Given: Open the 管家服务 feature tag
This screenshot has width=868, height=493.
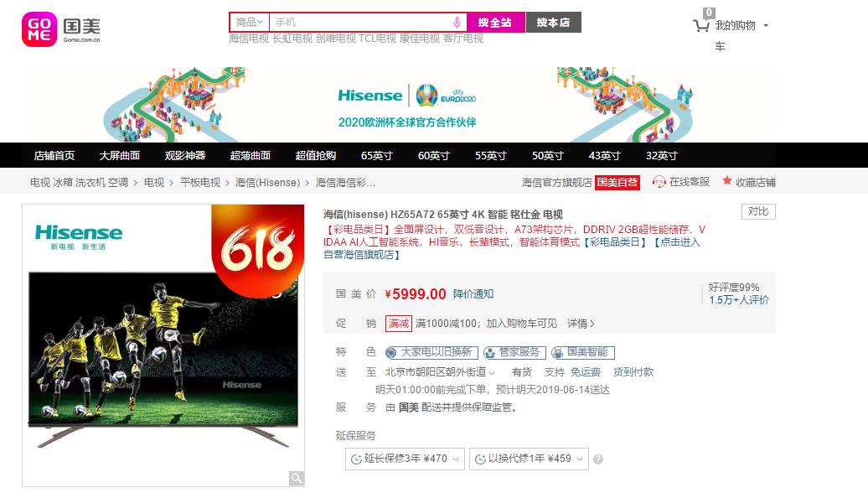Looking at the screenshot, I should click(x=514, y=352).
